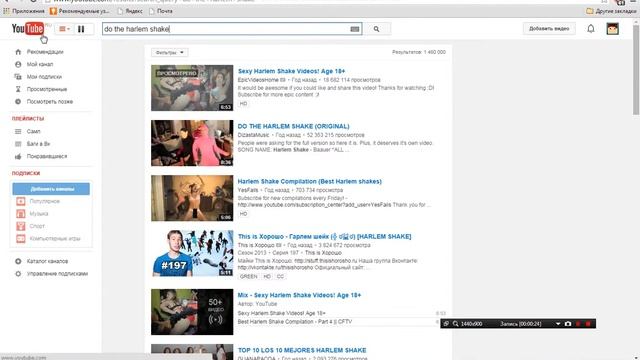Take snapshot with recorder camera icon
Screen dimensions: 640x360
point(568,324)
